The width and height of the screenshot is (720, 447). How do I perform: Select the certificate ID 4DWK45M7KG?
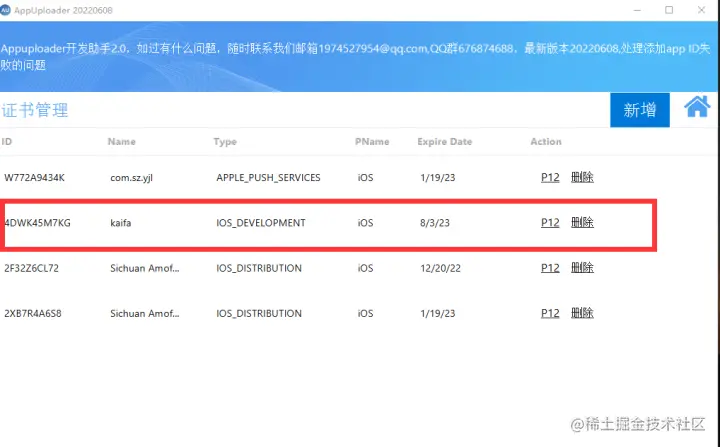click(x=37, y=223)
